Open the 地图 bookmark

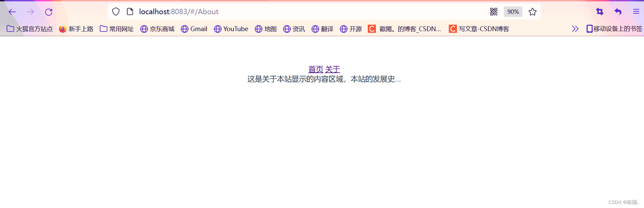266,29
